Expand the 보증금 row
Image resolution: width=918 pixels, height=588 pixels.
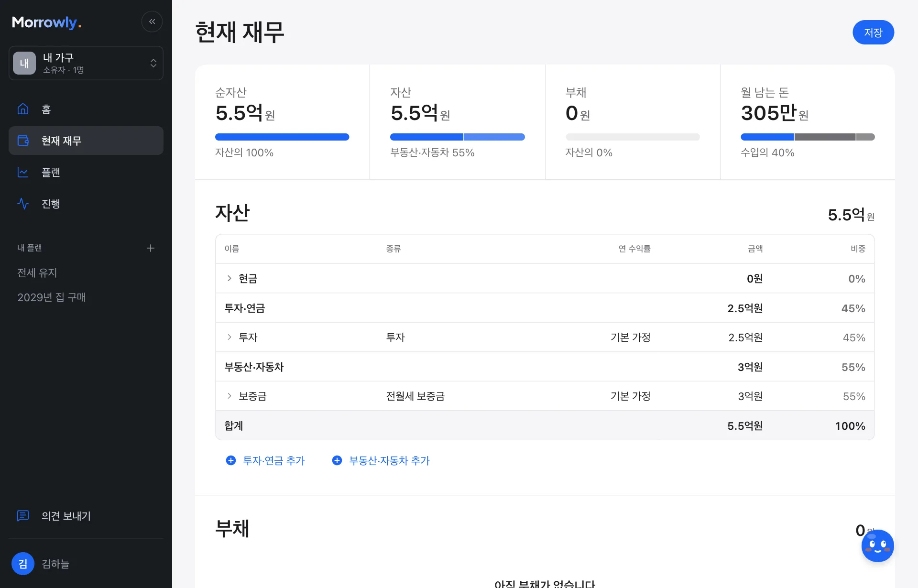coord(229,396)
